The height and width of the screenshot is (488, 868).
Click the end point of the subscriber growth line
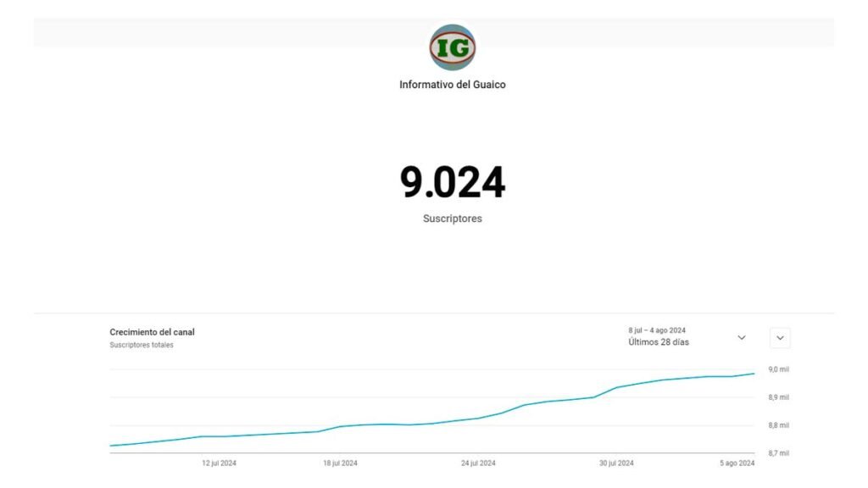click(754, 374)
